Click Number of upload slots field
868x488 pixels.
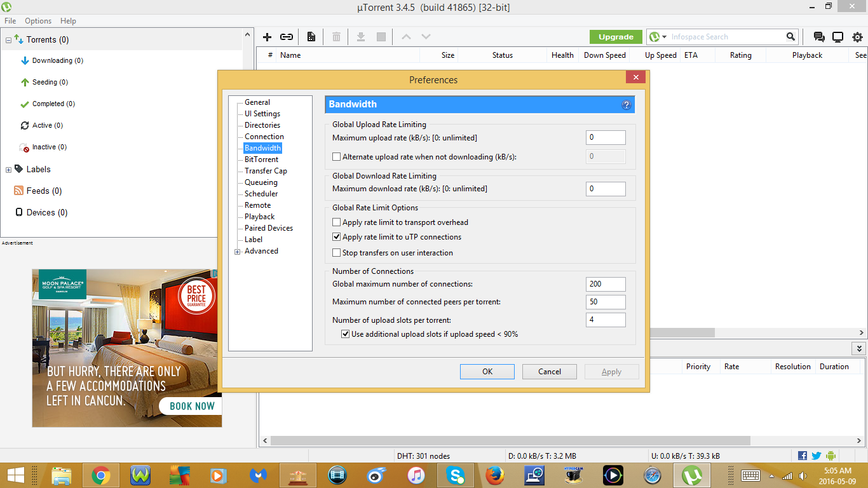[x=606, y=320]
